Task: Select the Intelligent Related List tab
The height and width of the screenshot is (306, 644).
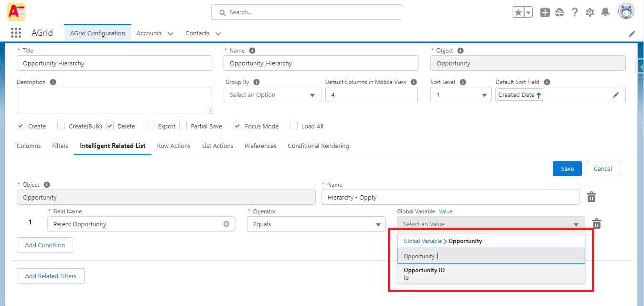Action: pyautogui.click(x=113, y=146)
